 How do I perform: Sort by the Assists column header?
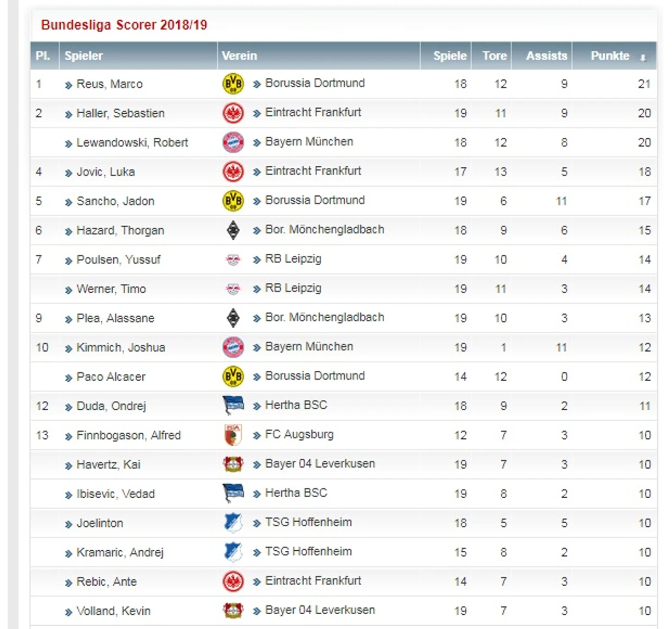546,56
